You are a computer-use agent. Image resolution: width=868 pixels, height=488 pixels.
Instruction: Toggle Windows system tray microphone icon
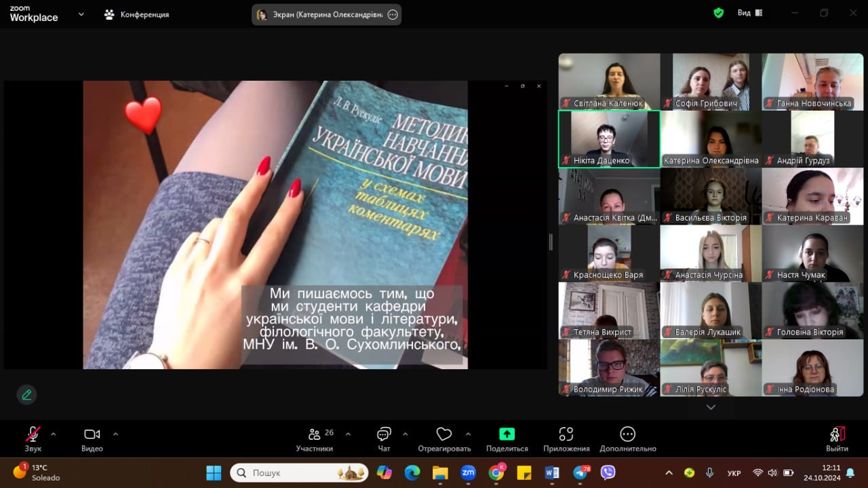tap(709, 472)
